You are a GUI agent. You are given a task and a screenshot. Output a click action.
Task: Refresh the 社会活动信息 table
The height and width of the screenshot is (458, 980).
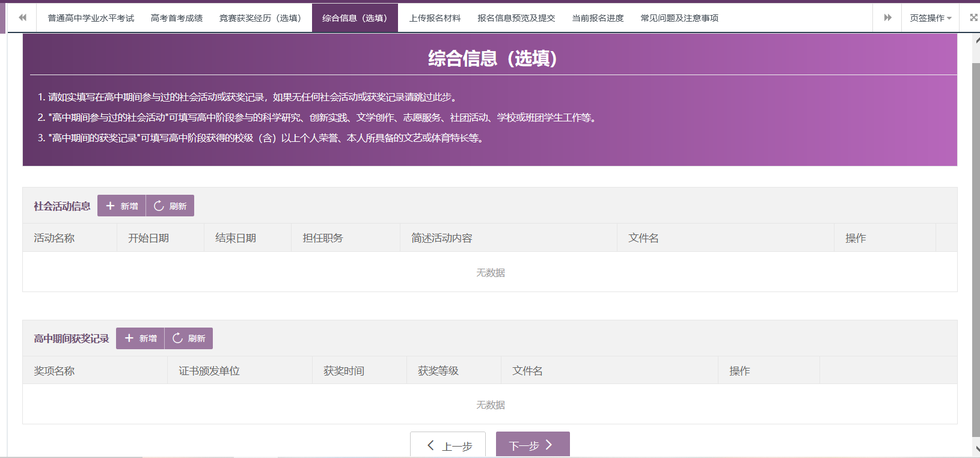170,206
